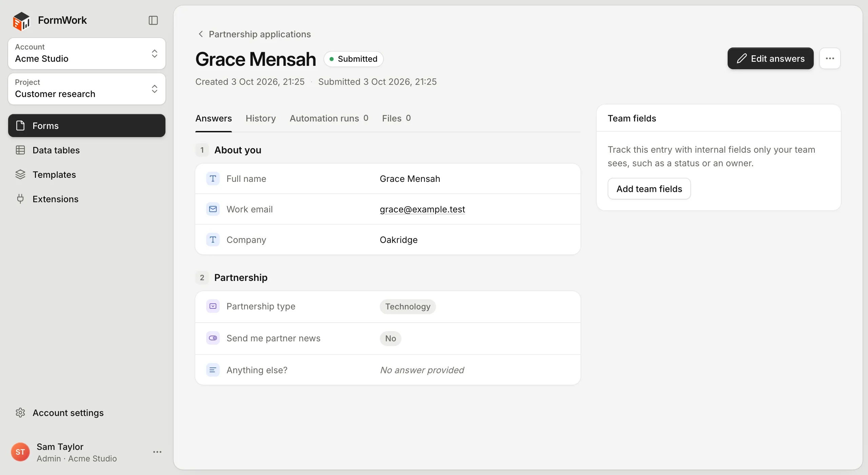
Task: Switch to the History tab
Action: pyautogui.click(x=261, y=118)
